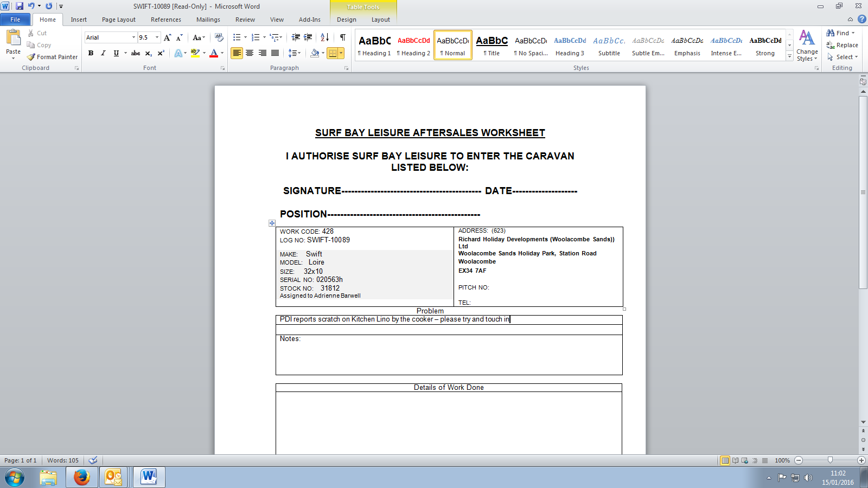Expand the font color arrow menu

pyautogui.click(x=222, y=53)
